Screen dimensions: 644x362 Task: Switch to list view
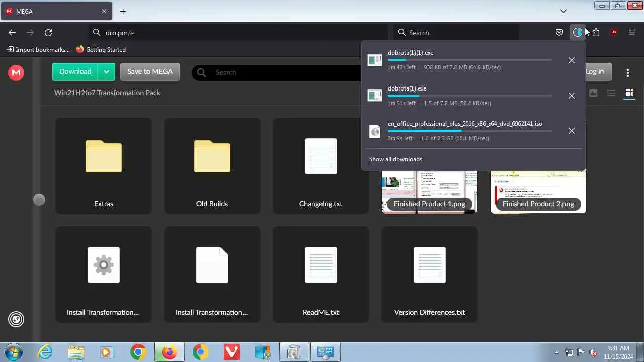click(611, 93)
